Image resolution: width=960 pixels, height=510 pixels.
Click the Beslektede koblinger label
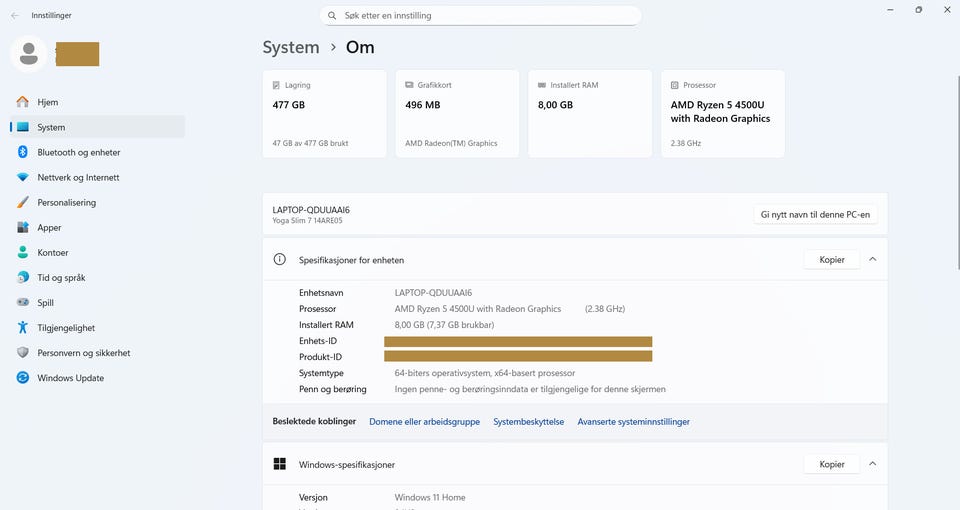pyautogui.click(x=314, y=421)
